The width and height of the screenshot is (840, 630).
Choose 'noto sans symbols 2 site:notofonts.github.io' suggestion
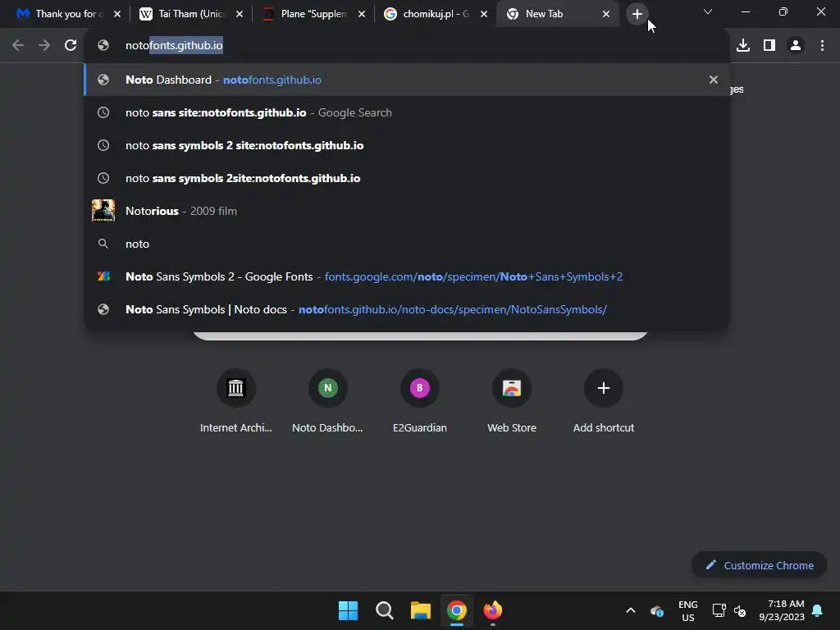coord(407,145)
